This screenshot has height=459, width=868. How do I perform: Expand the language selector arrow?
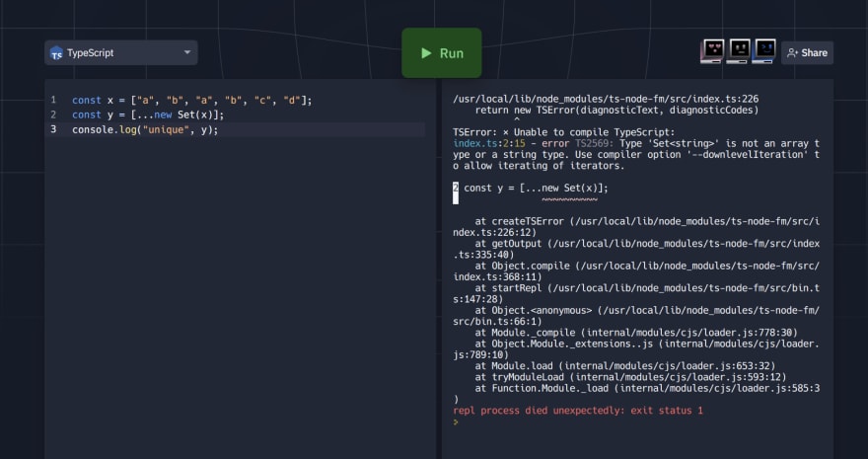pyautogui.click(x=187, y=52)
